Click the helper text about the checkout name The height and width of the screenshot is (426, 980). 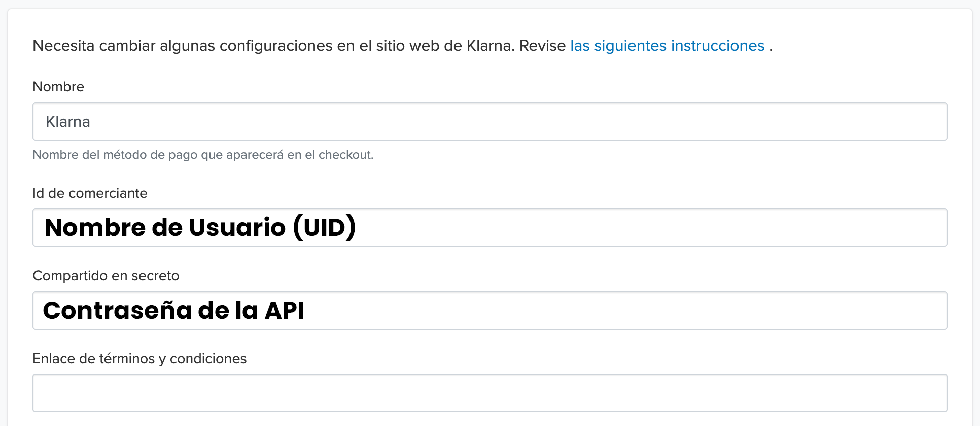pyautogui.click(x=203, y=155)
